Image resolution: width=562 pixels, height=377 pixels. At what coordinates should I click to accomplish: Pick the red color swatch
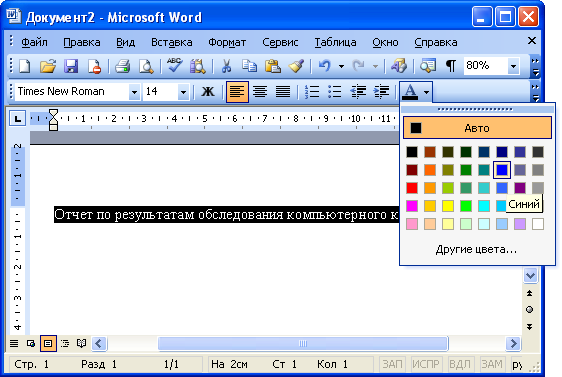[412, 188]
